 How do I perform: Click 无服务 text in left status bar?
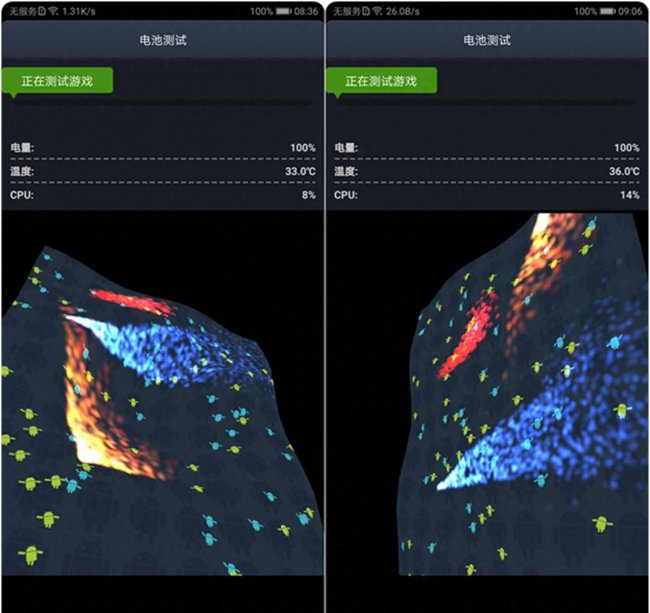click(x=23, y=12)
